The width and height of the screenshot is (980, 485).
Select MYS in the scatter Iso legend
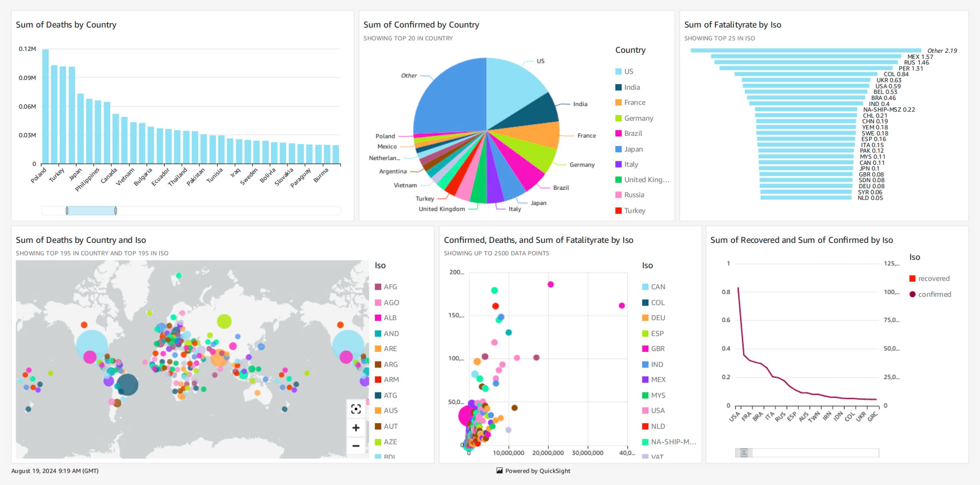tap(654, 395)
